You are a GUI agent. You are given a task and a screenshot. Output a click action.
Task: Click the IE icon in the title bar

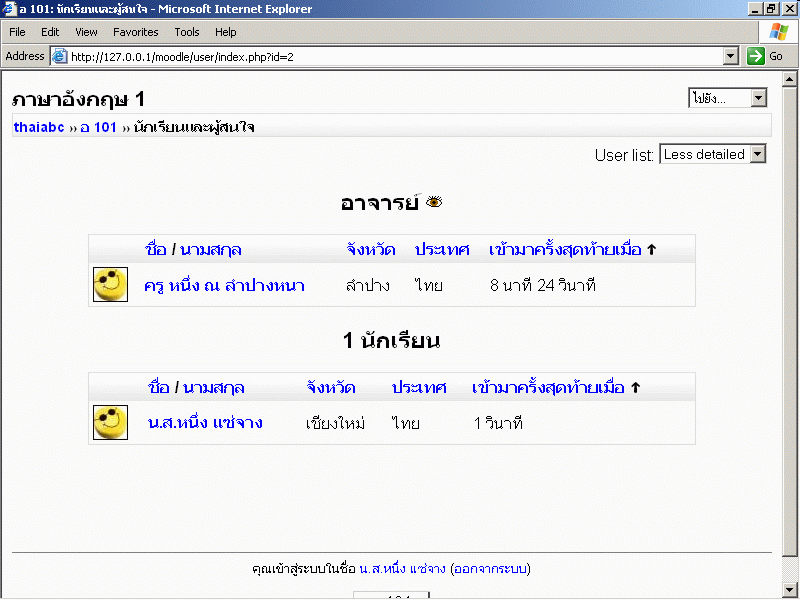point(10,9)
